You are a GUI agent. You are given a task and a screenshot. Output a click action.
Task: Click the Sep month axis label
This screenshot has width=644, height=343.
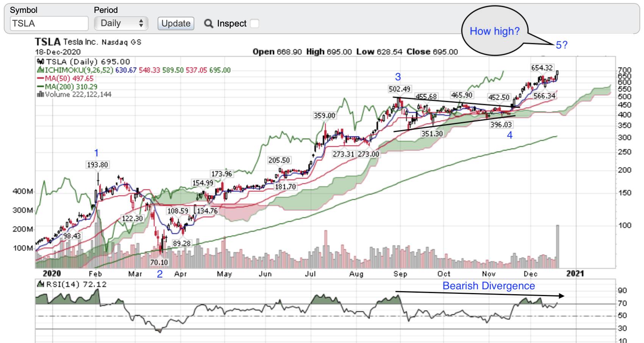400,274
